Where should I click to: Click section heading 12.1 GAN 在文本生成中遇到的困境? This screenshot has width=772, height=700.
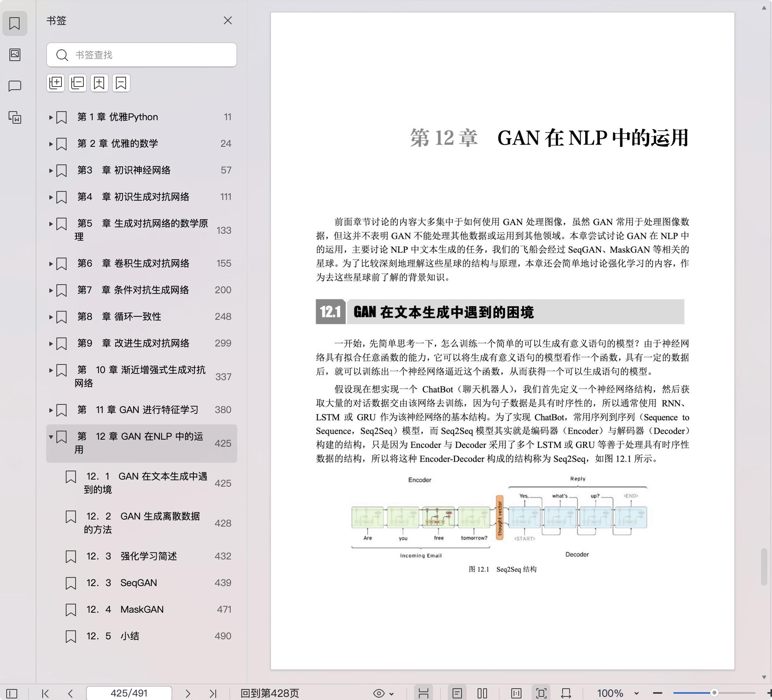[500, 312]
